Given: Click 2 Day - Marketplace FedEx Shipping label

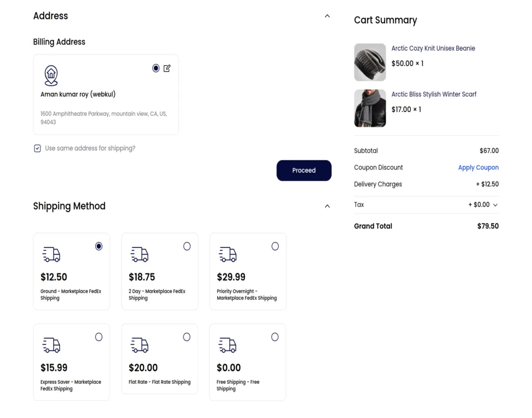Looking at the screenshot, I should (157, 294).
